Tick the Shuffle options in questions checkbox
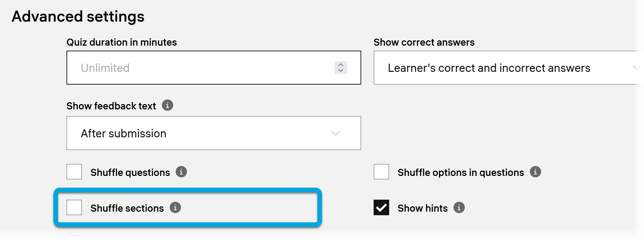 (x=381, y=172)
